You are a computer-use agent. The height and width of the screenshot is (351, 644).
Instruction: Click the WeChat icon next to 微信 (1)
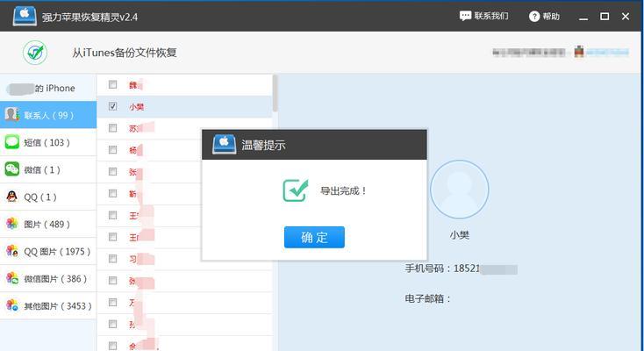[x=12, y=169]
